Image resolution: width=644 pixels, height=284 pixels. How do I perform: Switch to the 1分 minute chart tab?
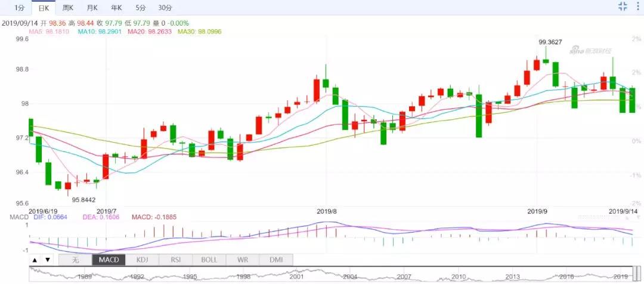click(20, 7)
